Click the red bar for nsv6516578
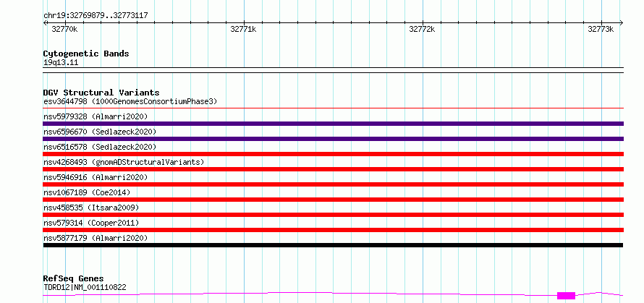Screen dimensions: 644x303 point(333,154)
